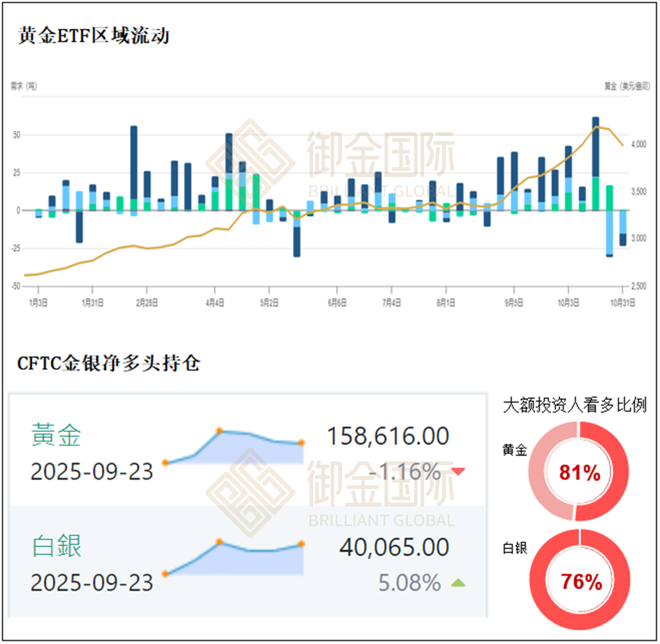Click the CFTC金银净多头持仓 section heading
Image resolution: width=660 pixels, height=644 pixels.
109,363
